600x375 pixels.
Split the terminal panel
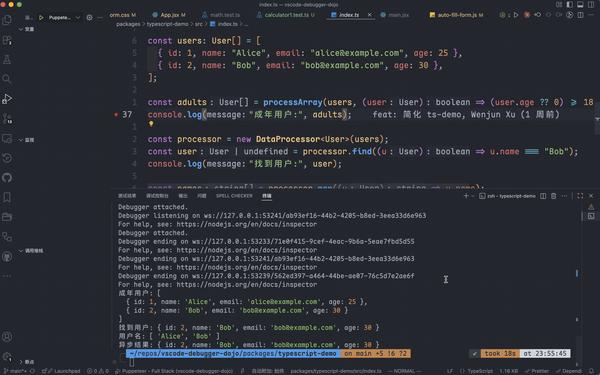click(x=543, y=196)
